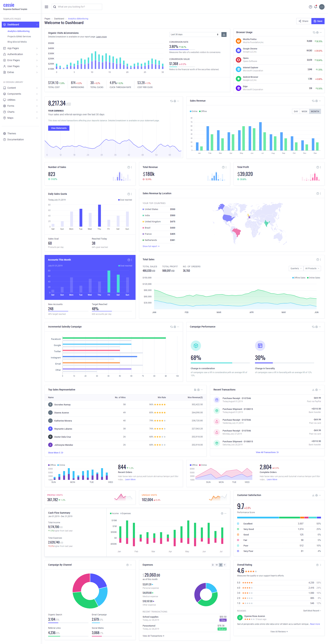Open the All Products dropdown
The width and height of the screenshot is (328, 644).
(x=312, y=268)
